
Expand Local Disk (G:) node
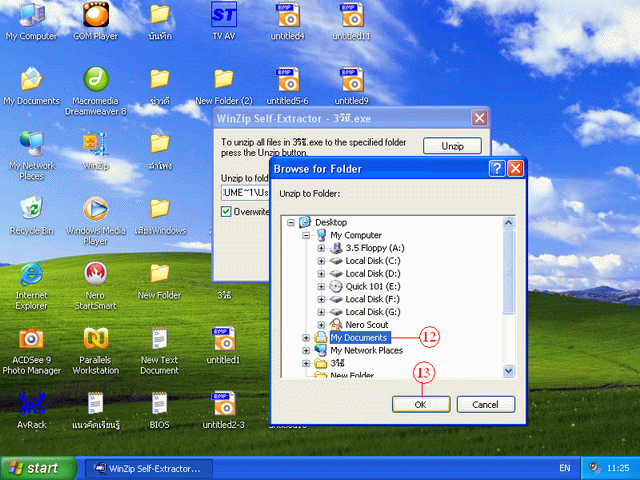click(x=321, y=312)
